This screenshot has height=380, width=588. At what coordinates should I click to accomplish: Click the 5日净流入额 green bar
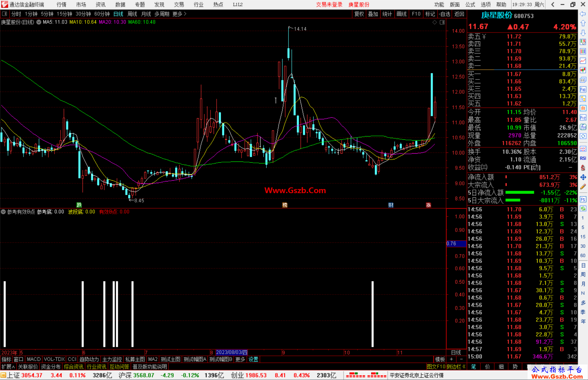(x=520, y=193)
